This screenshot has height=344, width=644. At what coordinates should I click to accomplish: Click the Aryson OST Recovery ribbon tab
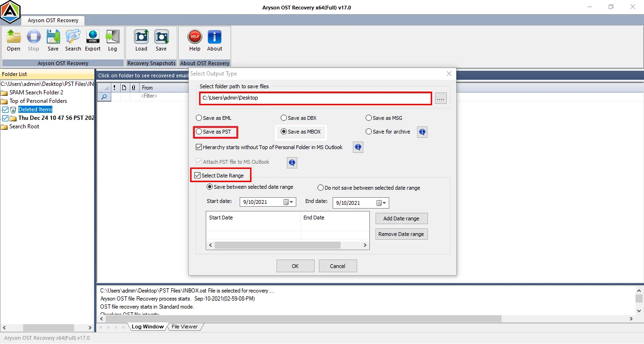[x=53, y=20]
